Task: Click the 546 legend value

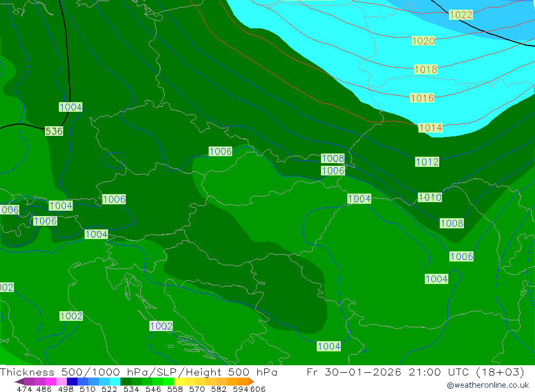Action: click(x=153, y=389)
